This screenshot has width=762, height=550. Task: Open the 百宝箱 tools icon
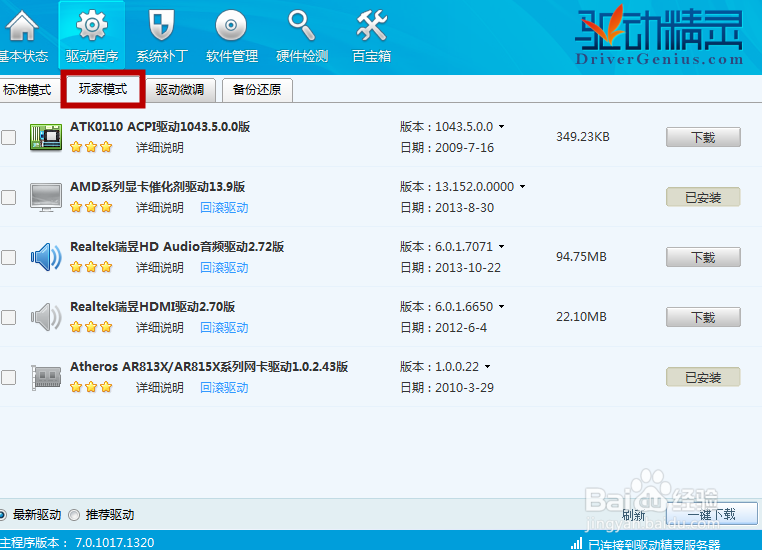tap(372, 26)
